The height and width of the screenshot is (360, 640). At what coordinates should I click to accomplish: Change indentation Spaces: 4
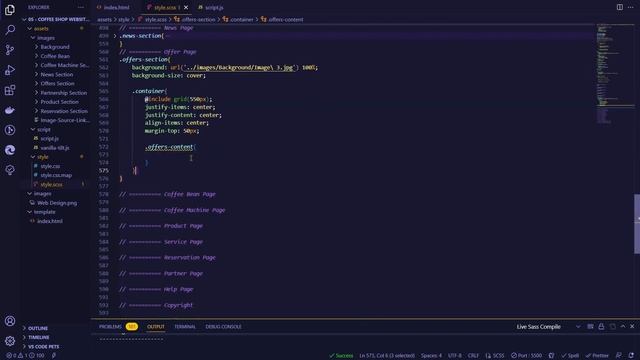pyautogui.click(x=431, y=356)
